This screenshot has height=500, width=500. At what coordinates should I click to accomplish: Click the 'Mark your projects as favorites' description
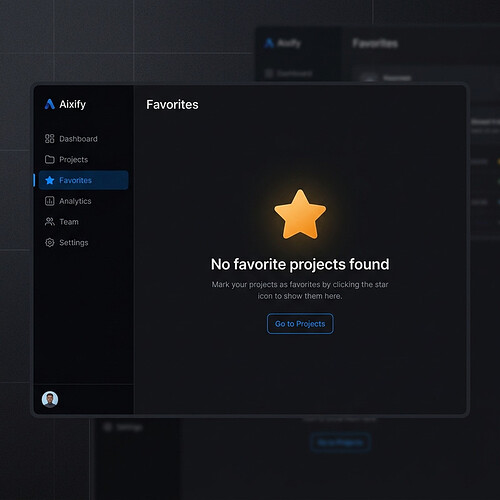coord(300,290)
